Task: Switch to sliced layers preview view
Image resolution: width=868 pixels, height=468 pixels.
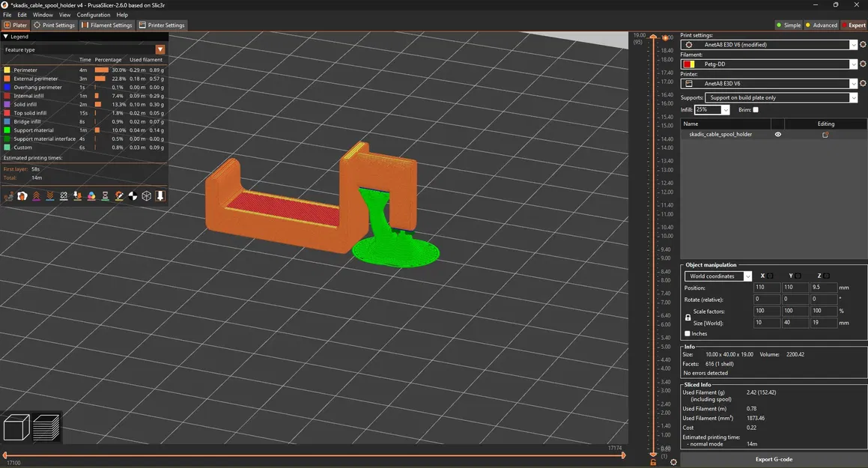Action: [x=46, y=428]
